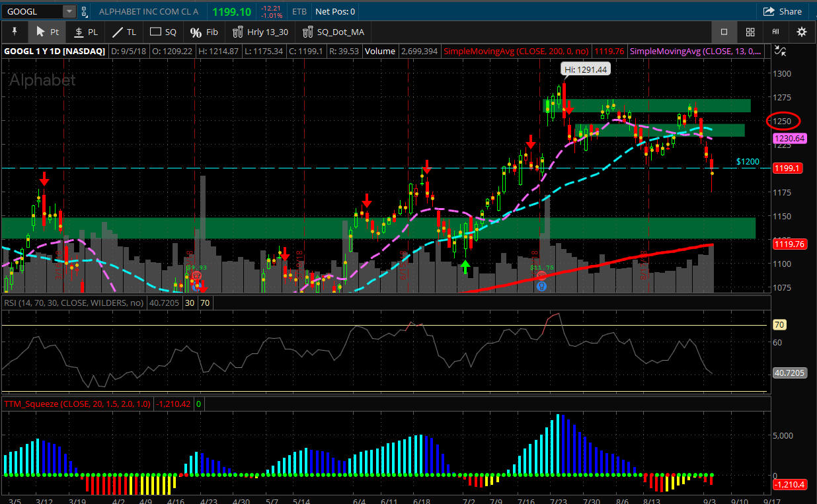The width and height of the screenshot is (817, 504).
Task: Click the pin icon in the drawing toolbar
Action: tap(14, 32)
